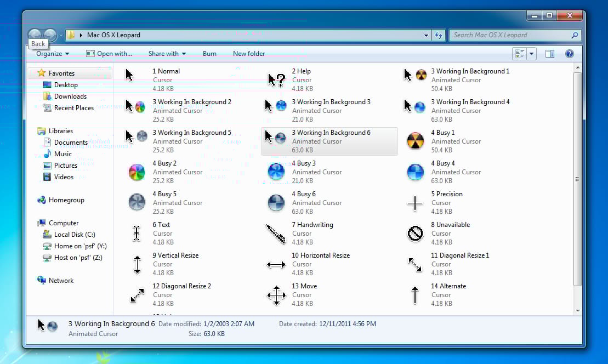Click the 4 Busy 3 blue wheel icon
The image size is (608, 364).
click(276, 172)
